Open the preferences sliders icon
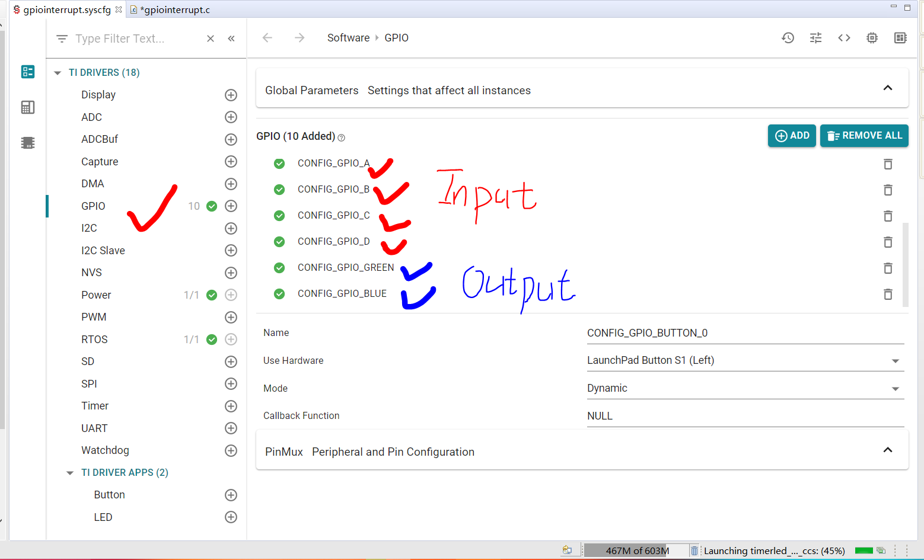Image resolution: width=924 pixels, height=560 pixels. (x=815, y=38)
